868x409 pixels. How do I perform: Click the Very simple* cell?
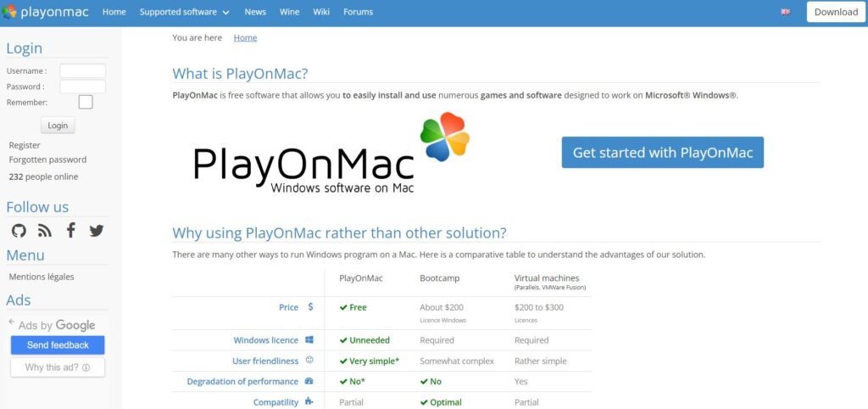pyautogui.click(x=370, y=361)
